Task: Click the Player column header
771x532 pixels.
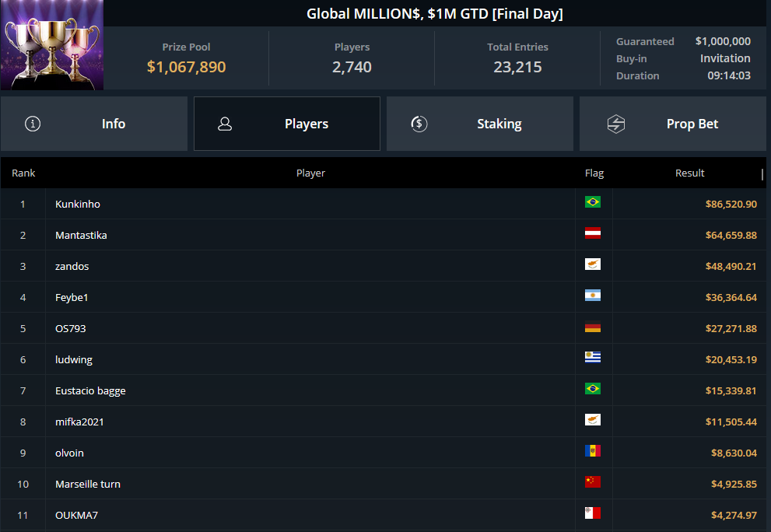Action: [x=310, y=173]
